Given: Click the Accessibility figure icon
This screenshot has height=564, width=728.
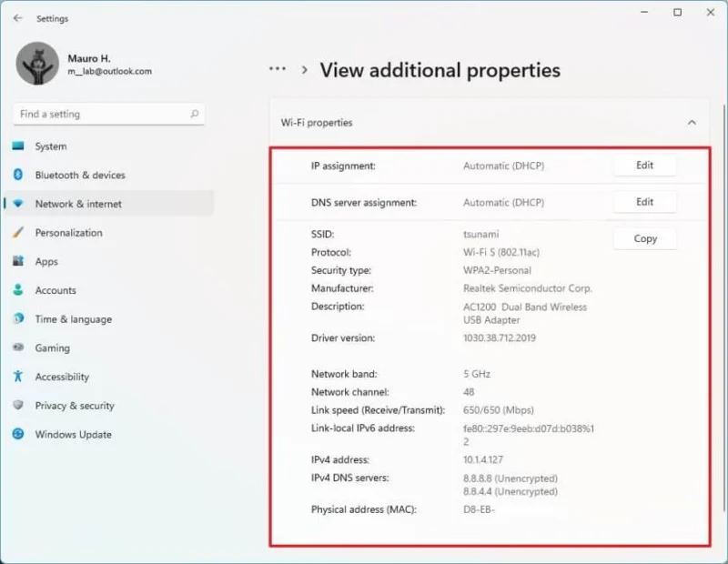Looking at the screenshot, I should point(18,376).
